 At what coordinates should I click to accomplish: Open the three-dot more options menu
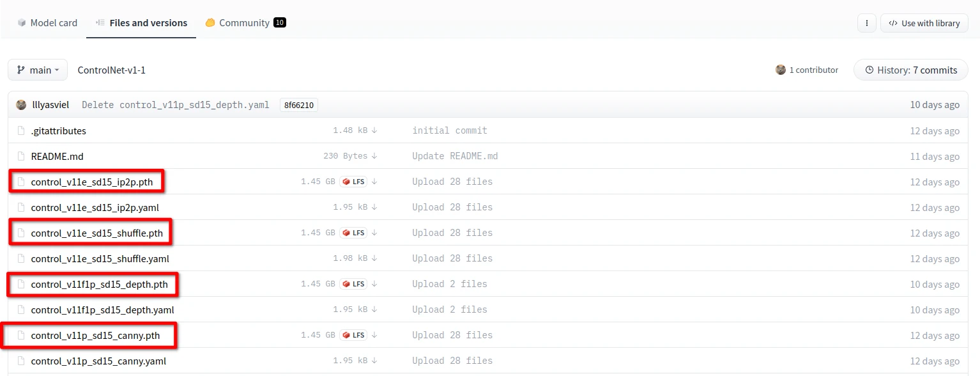point(866,23)
